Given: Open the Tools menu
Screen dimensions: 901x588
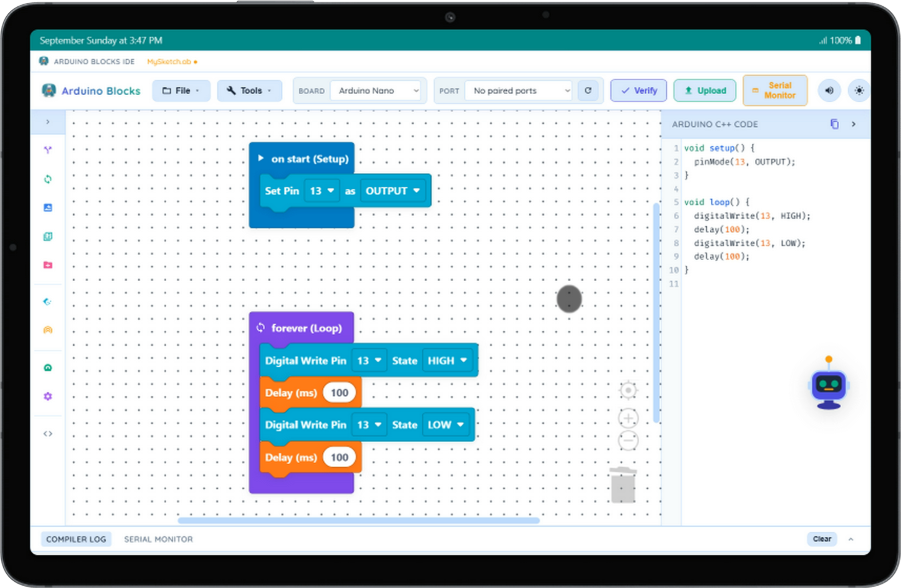Looking at the screenshot, I should click(x=250, y=91).
